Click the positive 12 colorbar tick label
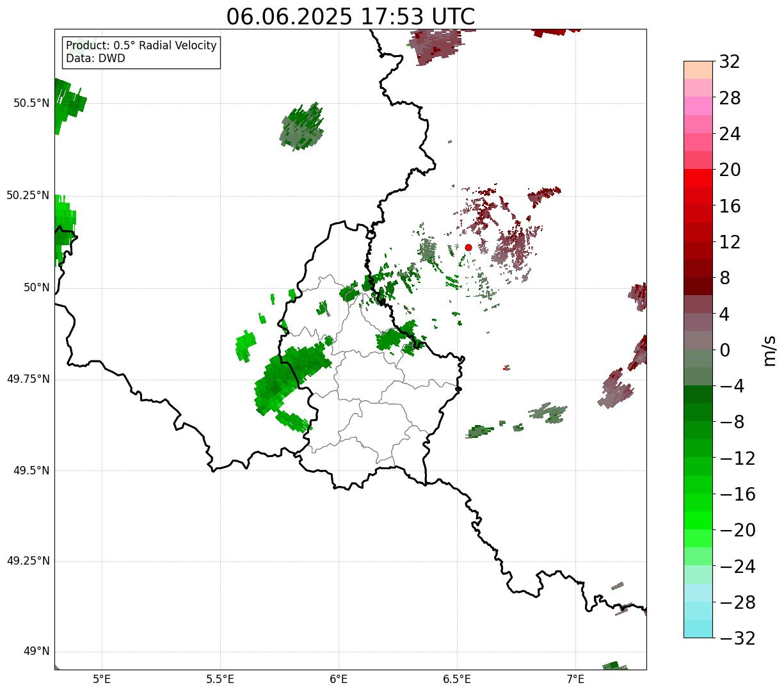This screenshot has height=692, width=784. coord(730,242)
